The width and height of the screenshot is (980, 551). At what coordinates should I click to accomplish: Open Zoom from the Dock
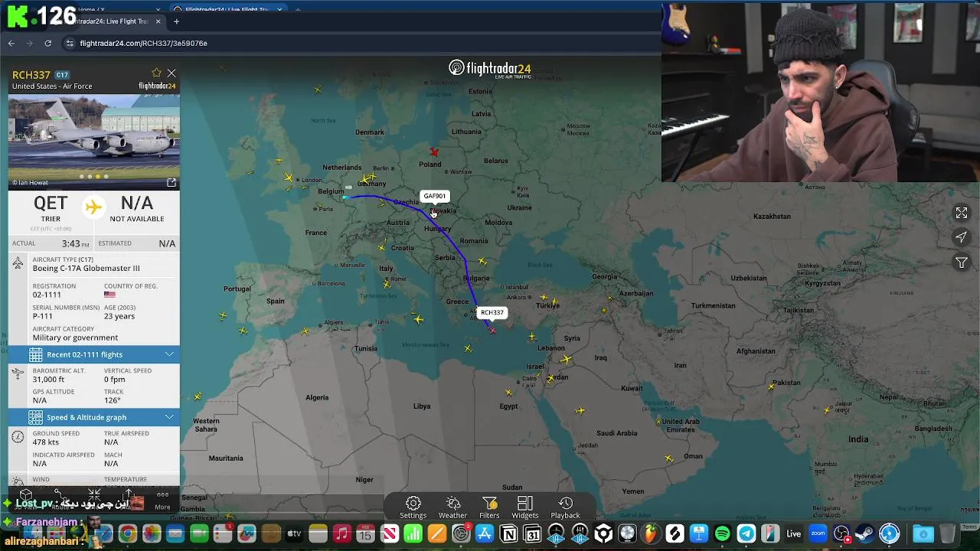[818, 534]
